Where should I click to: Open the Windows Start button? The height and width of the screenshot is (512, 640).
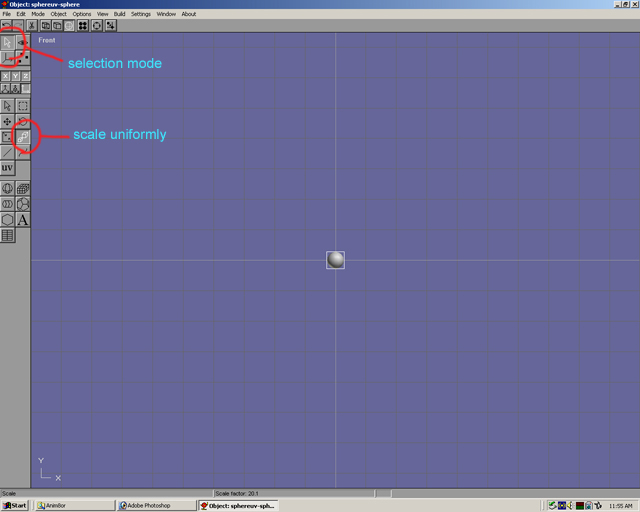tap(15, 505)
